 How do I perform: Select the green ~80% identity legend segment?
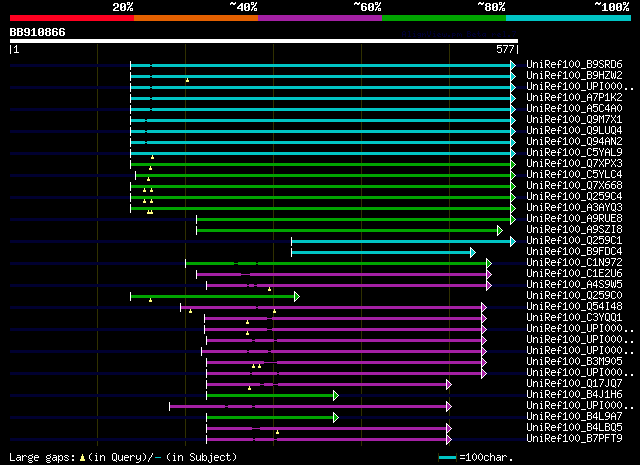pyautogui.click(x=444, y=18)
